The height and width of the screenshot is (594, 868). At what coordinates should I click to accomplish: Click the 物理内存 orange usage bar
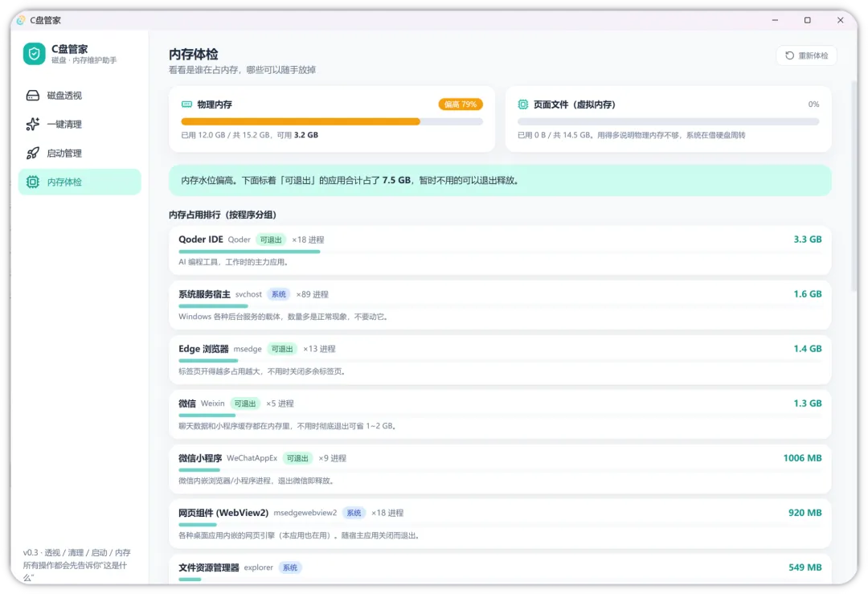(301, 121)
